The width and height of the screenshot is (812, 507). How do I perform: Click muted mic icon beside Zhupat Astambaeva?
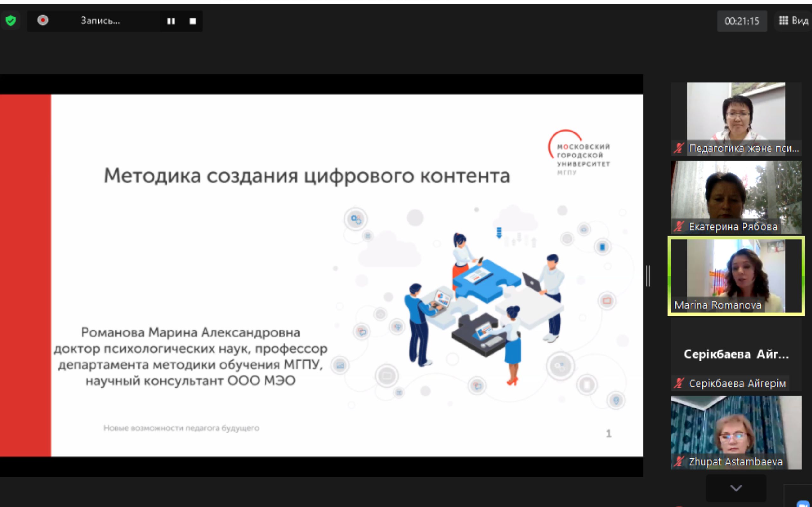click(678, 461)
